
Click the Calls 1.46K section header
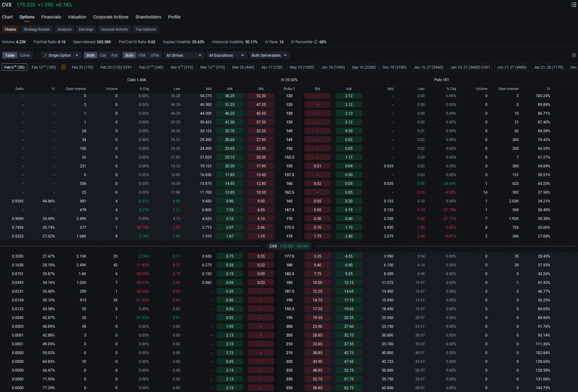[x=136, y=79]
